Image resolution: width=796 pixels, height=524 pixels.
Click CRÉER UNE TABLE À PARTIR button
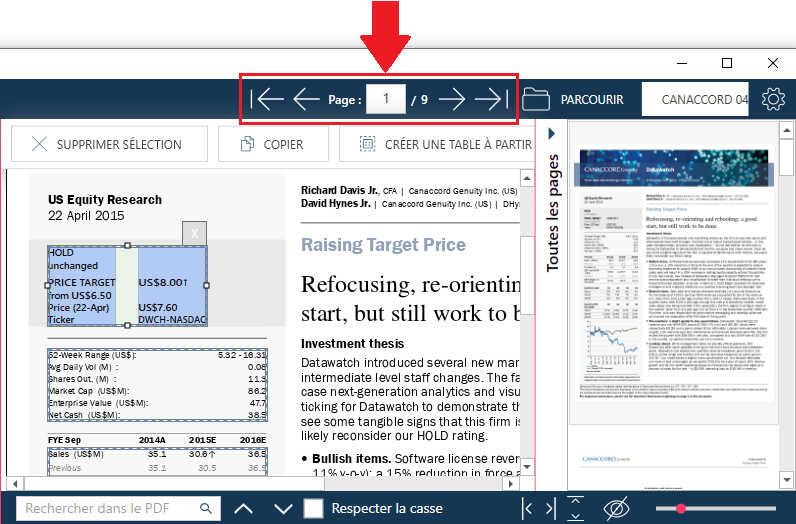[x=437, y=144]
